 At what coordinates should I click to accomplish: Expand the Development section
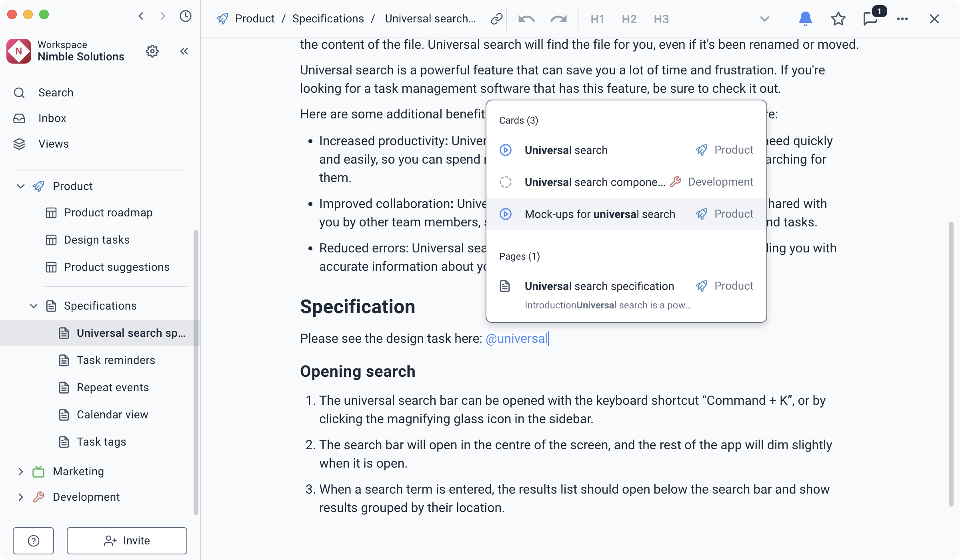[x=20, y=497]
